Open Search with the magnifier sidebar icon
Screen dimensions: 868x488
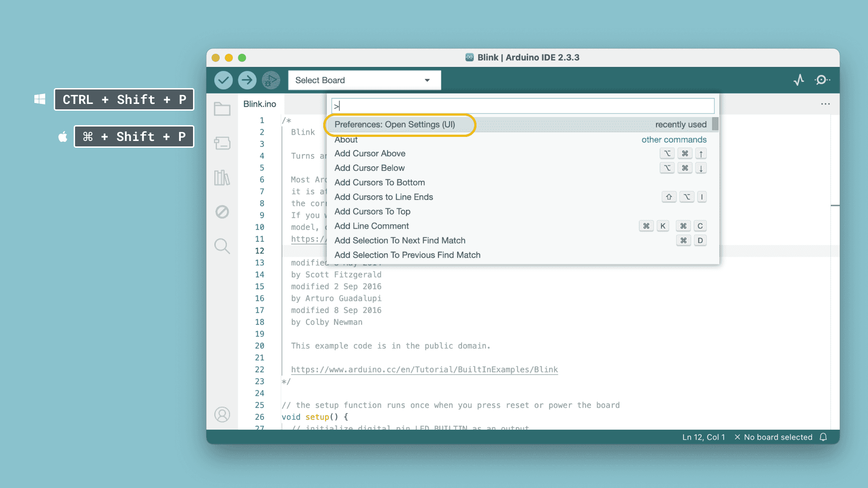click(222, 246)
